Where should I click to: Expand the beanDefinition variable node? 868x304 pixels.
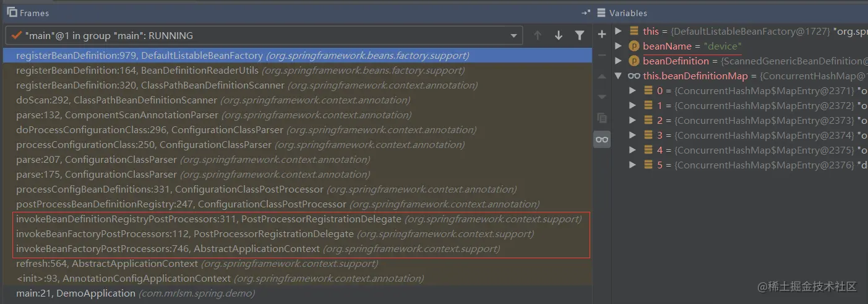click(x=618, y=61)
